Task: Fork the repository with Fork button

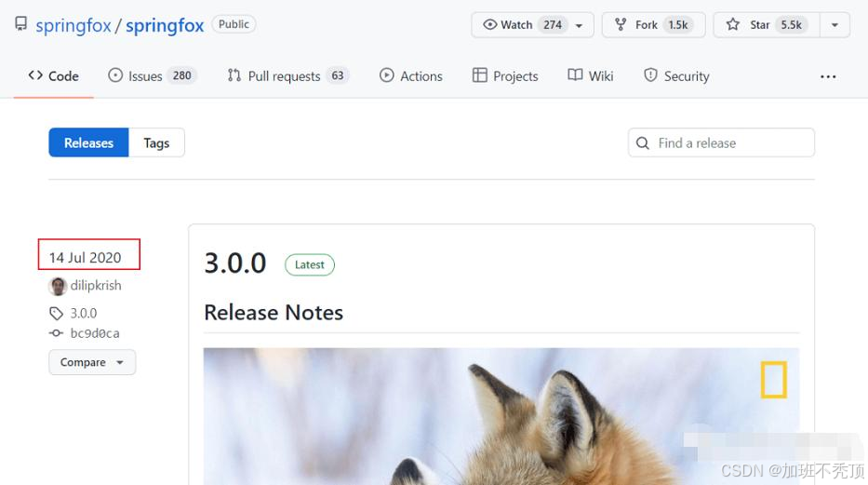Action: coord(654,25)
